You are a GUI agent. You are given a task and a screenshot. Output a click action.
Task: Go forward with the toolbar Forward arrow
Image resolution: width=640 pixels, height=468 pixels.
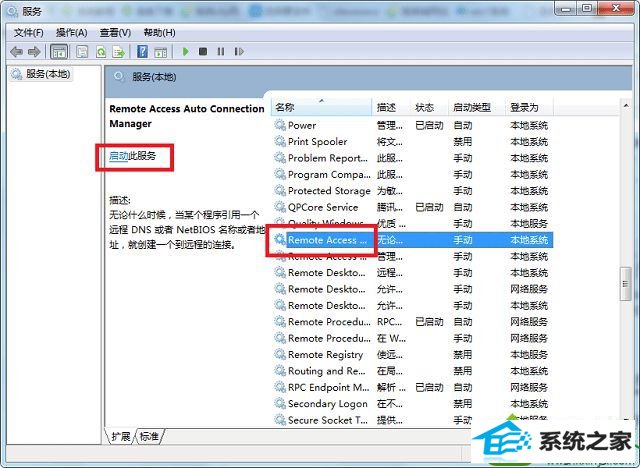(x=34, y=52)
